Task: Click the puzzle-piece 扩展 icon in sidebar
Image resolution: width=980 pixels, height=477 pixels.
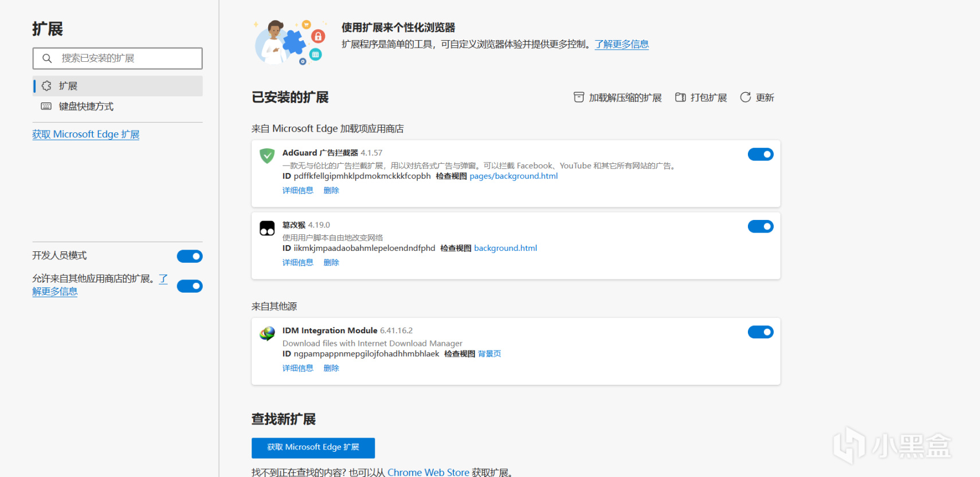Action: 46,86
